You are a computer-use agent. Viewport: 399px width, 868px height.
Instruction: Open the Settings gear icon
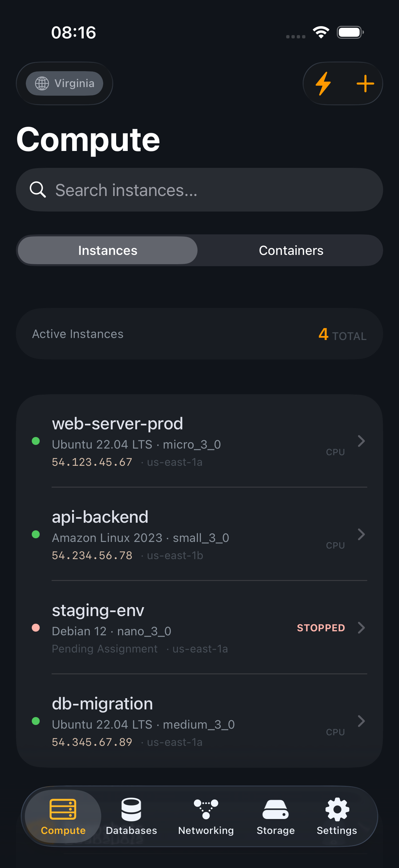tap(337, 810)
